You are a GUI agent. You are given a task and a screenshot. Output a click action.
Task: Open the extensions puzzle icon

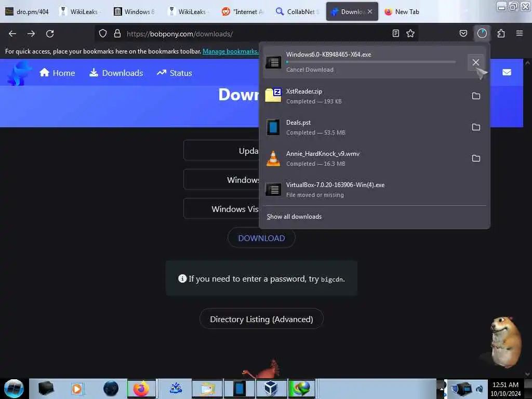(x=501, y=33)
